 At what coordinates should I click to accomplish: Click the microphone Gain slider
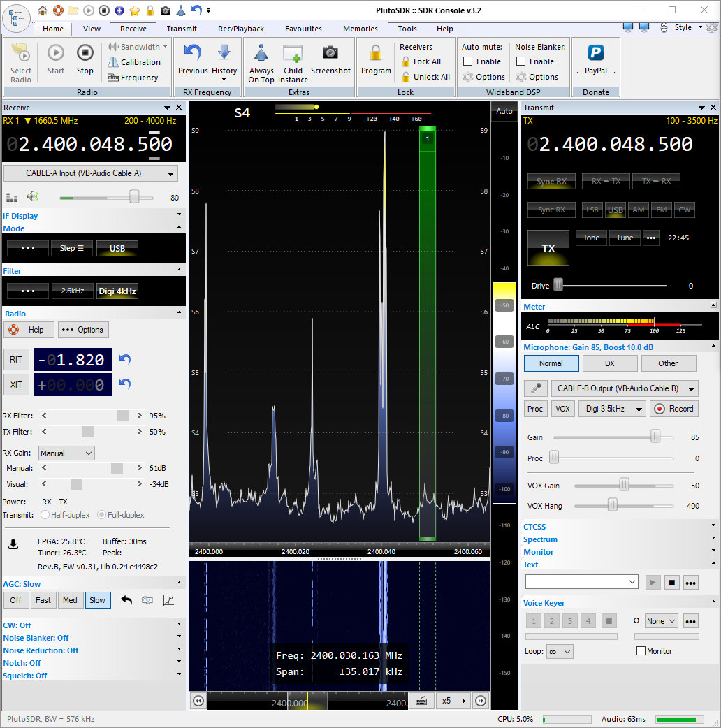pos(655,437)
